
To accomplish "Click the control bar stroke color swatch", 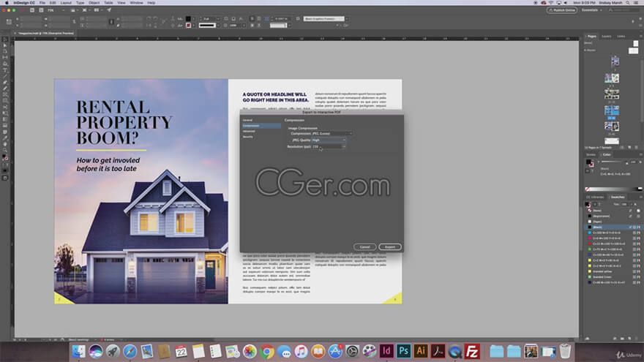I will 188,26.
